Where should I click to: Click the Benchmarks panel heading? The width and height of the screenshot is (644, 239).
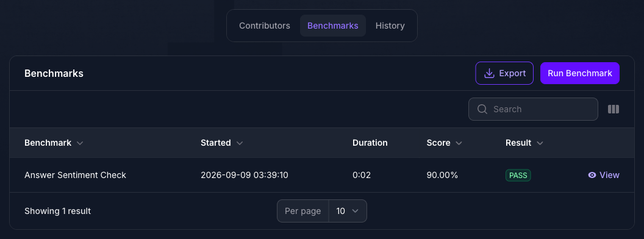[54, 74]
